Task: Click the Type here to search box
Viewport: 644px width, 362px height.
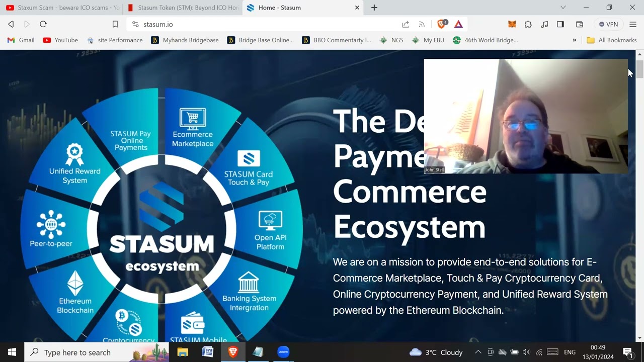Action: click(96, 352)
